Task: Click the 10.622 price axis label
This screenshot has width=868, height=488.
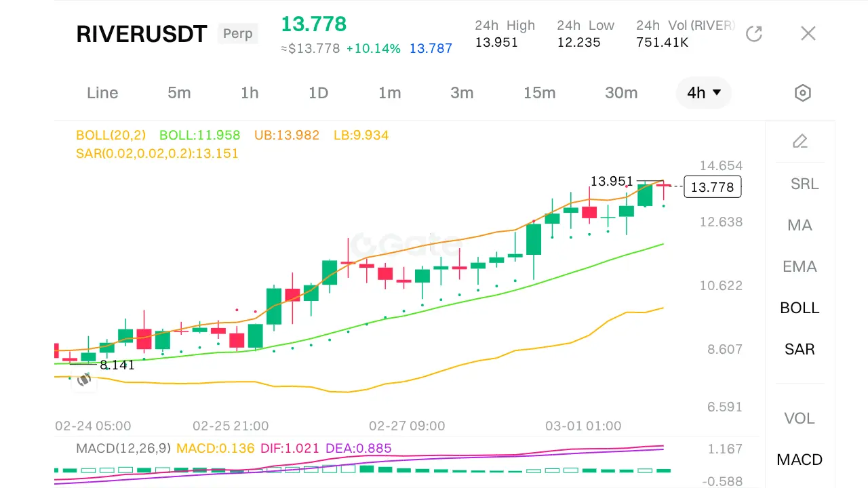Action: [721, 285]
